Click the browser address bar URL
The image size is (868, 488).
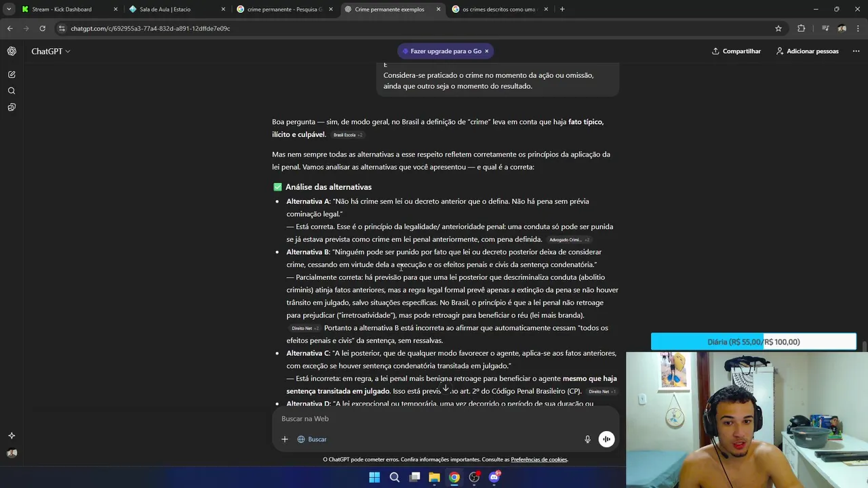[x=150, y=28]
